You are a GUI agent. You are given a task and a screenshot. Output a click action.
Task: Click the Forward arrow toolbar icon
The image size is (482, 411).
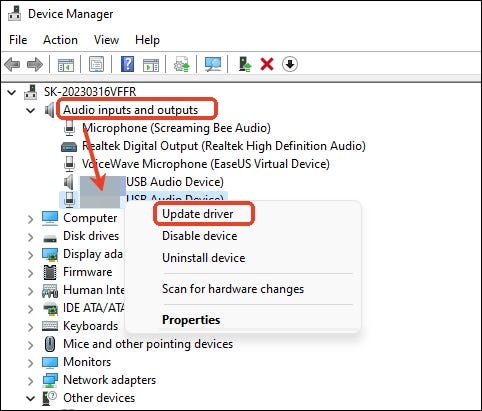35,64
